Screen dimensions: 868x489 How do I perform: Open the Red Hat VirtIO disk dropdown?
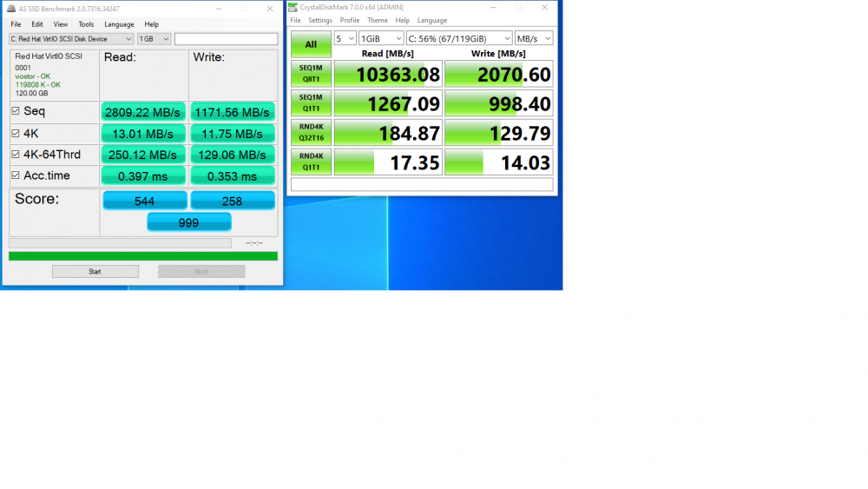[x=71, y=39]
